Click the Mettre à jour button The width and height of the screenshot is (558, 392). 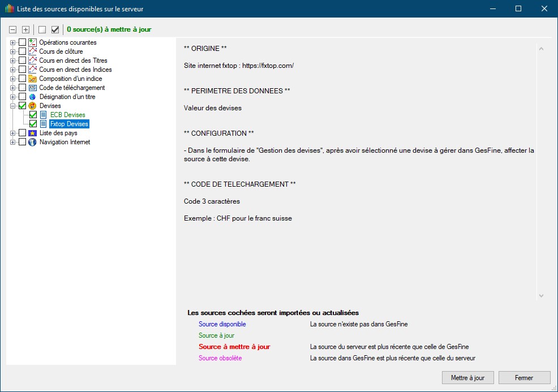[x=467, y=377]
